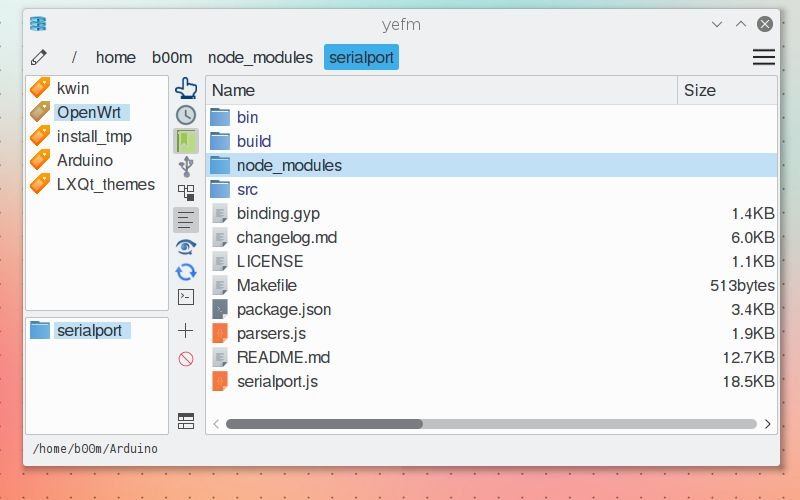
Task: Click the status bar path /home/b00m/Arduino
Action: (95, 448)
